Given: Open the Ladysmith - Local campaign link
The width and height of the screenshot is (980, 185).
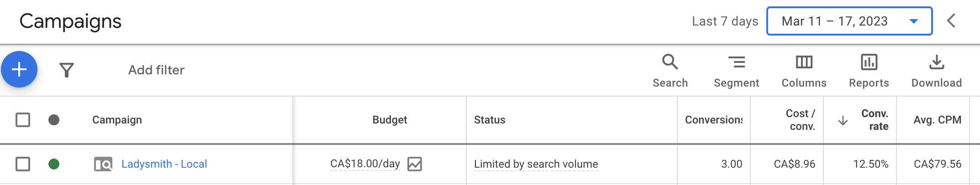Looking at the screenshot, I should 164,164.
